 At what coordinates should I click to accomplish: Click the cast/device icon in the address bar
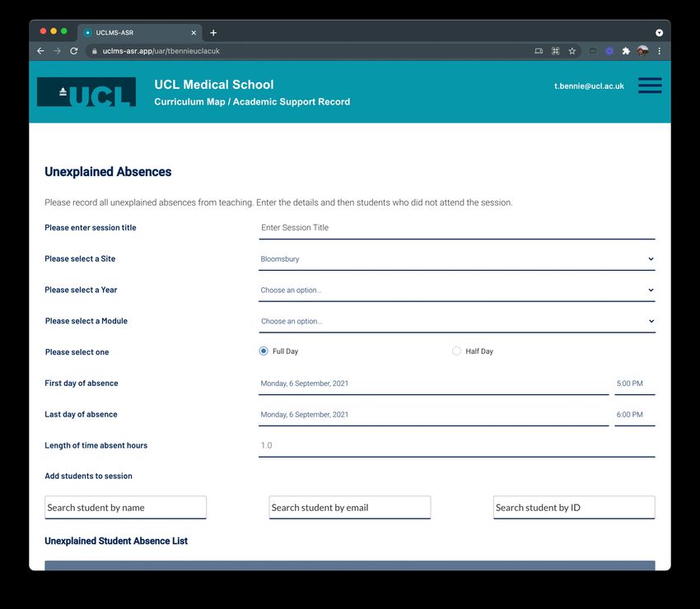(x=539, y=51)
